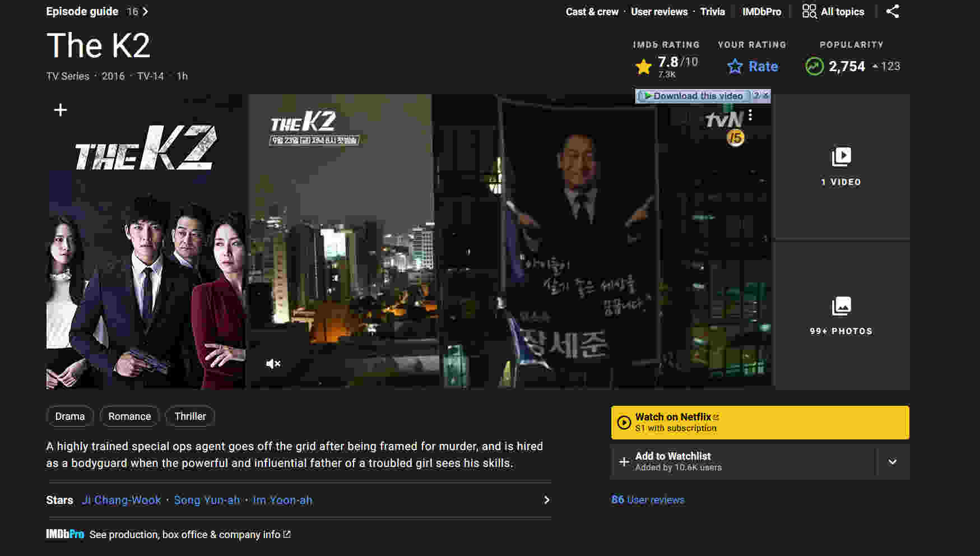Open Ji Chang-Wook's profile link
980x556 pixels.
point(122,500)
